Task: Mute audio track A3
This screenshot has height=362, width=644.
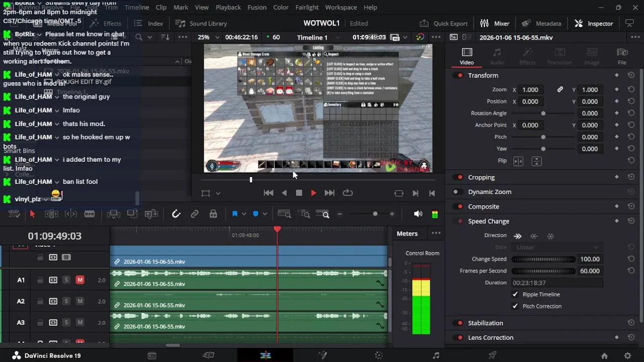Action: tap(80, 322)
